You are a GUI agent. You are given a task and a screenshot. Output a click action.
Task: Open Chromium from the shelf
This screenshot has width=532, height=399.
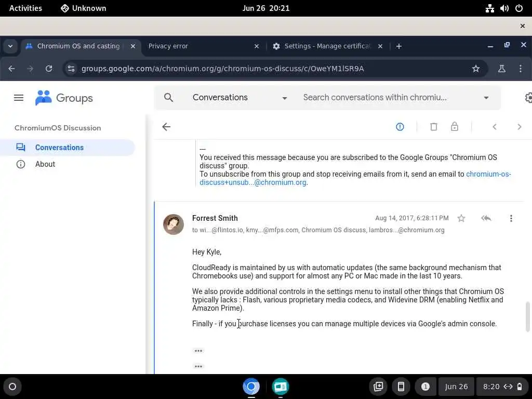[251, 387]
